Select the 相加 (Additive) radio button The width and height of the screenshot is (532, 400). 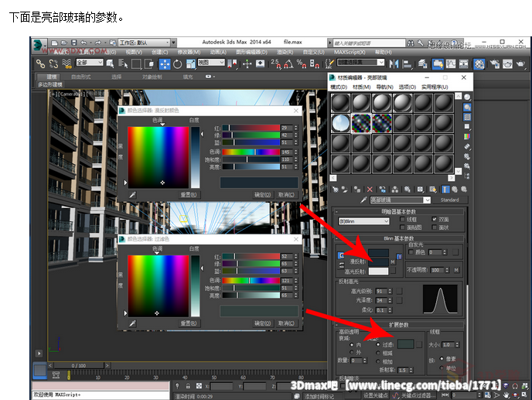coord(378,361)
